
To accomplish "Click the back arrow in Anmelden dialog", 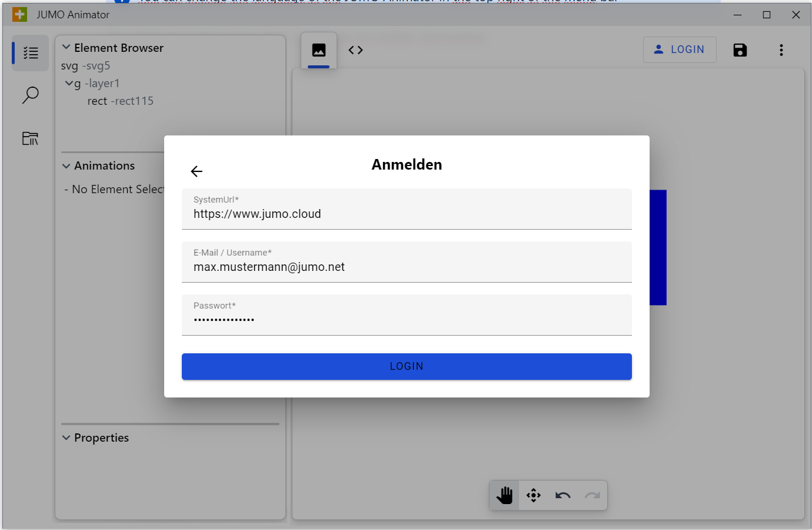I will [197, 171].
